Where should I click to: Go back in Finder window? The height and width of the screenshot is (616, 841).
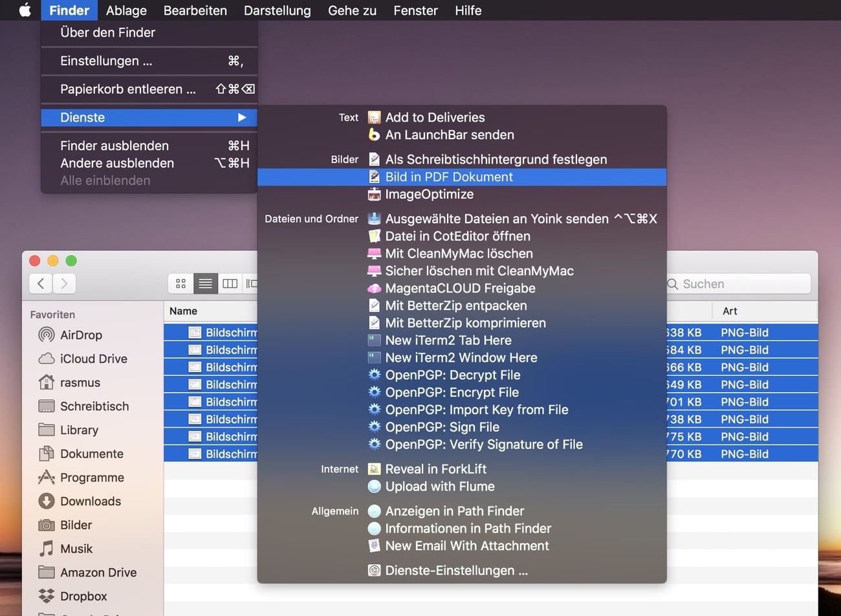[41, 283]
